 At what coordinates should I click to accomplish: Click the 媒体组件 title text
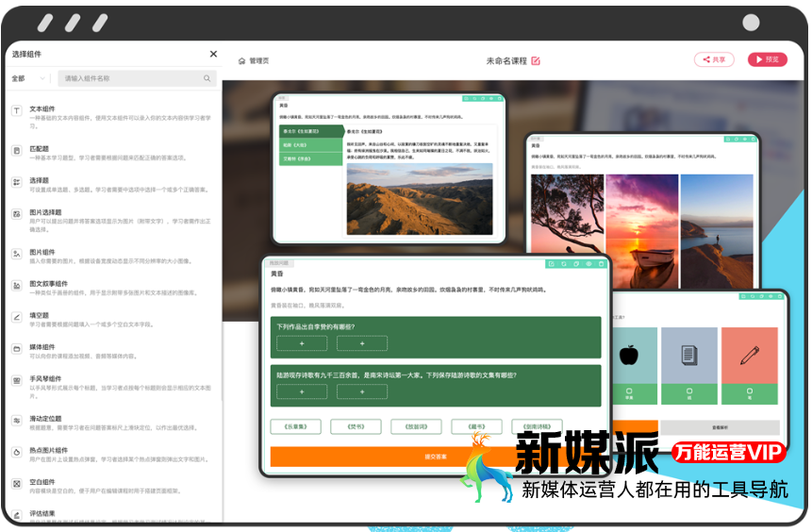point(41,347)
